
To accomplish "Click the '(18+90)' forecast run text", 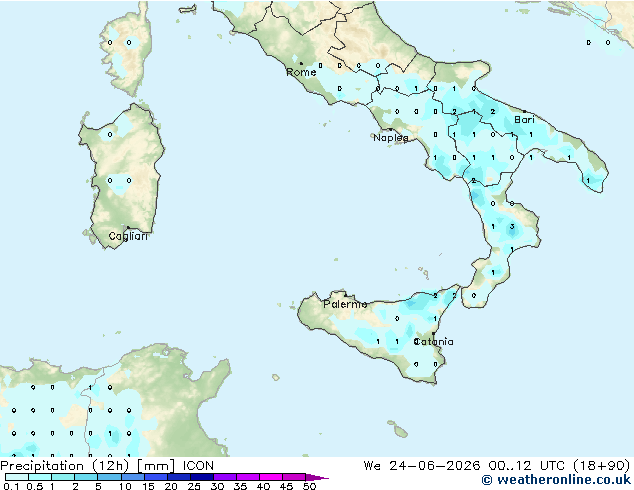I will pos(601,466).
